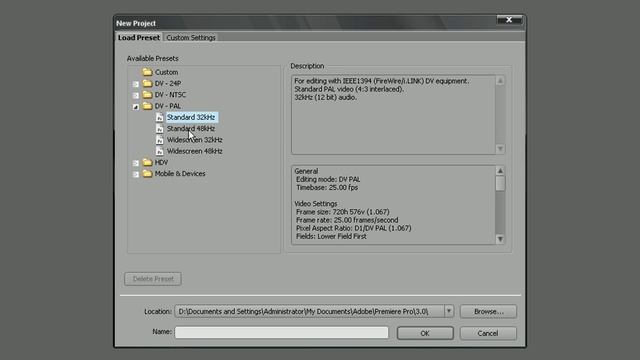Viewport: 640px width, 360px height.
Task: Click the Description box scroll down arrow
Action: click(500, 149)
